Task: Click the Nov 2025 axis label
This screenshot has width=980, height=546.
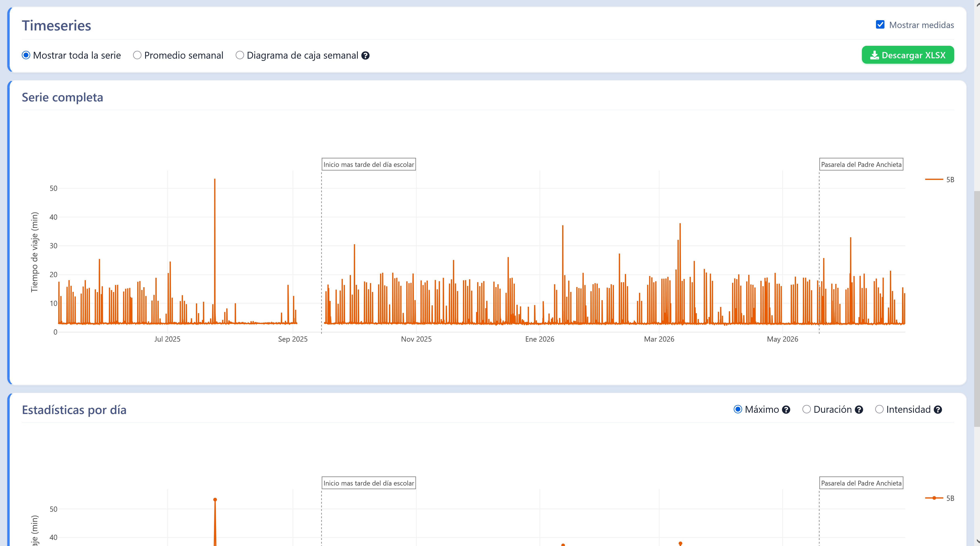Action: pos(416,339)
